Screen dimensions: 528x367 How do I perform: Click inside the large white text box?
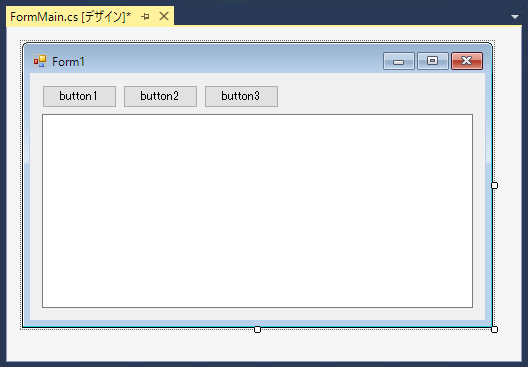click(258, 211)
